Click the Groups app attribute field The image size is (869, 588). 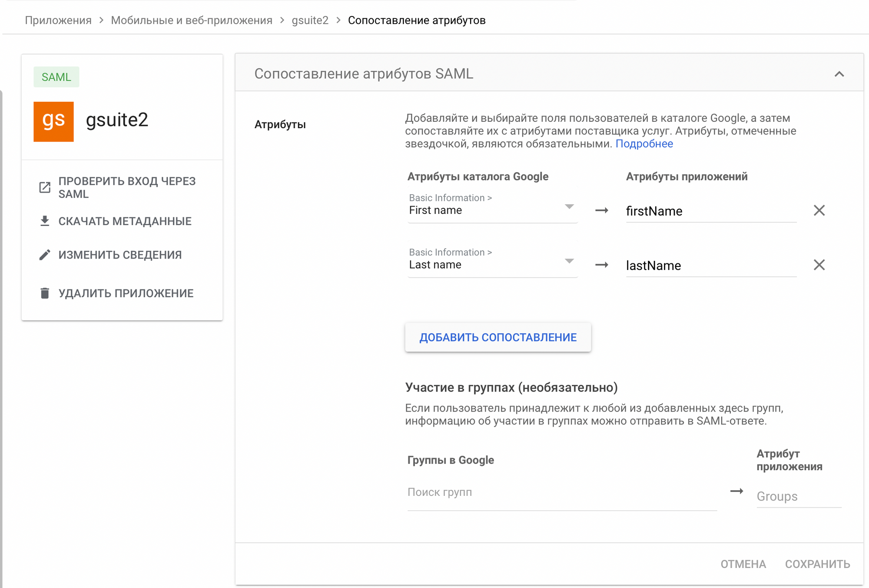[x=798, y=496]
